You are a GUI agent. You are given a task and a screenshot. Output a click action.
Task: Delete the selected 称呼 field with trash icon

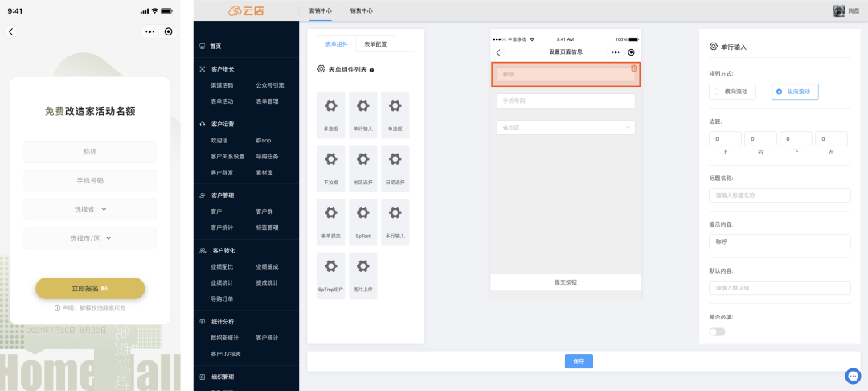[x=634, y=68]
